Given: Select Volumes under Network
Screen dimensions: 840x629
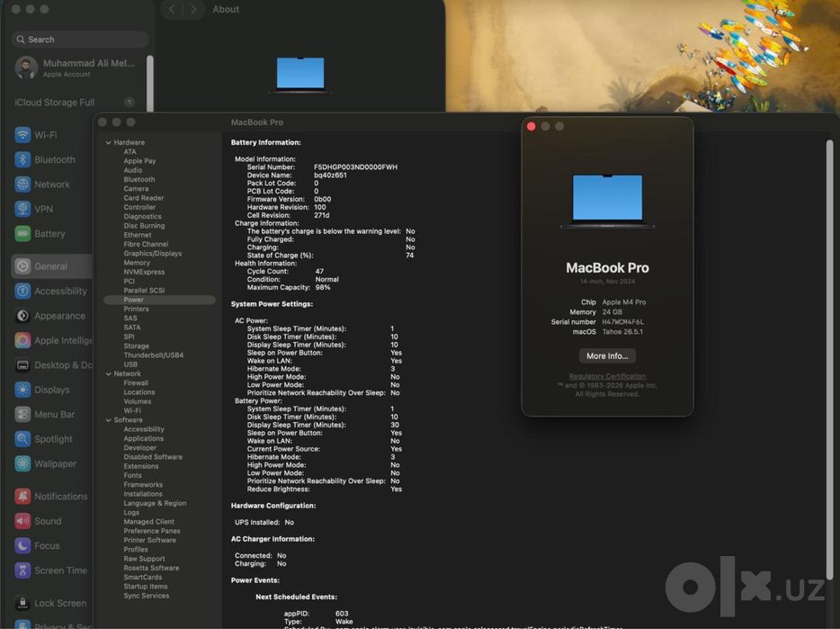Looking at the screenshot, I should coord(138,401).
